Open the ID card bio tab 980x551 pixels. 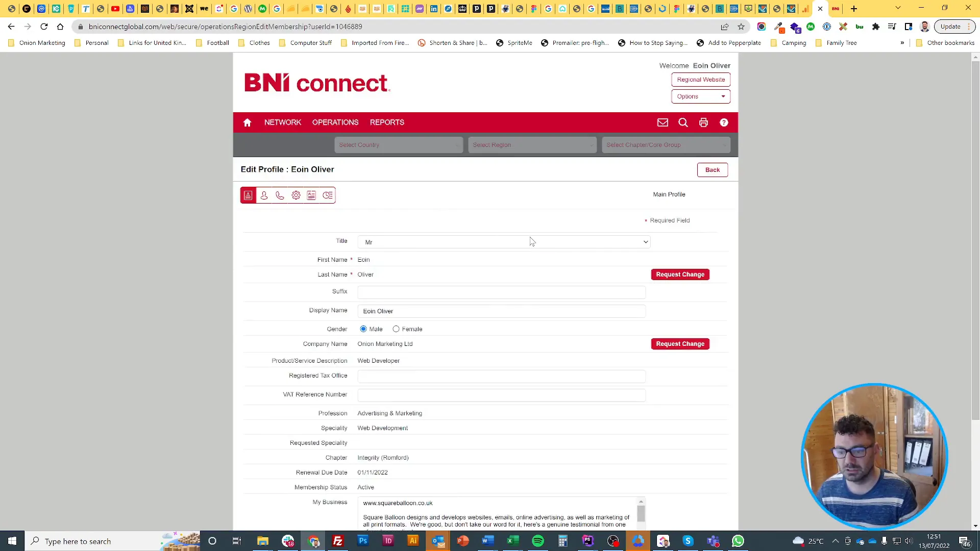[311, 195]
